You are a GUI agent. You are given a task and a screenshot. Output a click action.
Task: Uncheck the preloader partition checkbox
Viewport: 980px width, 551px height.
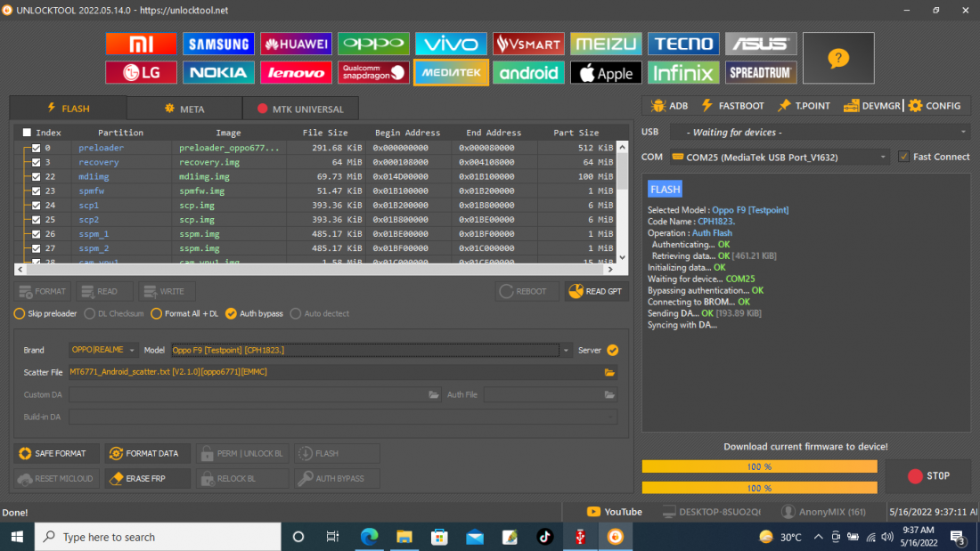(x=37, y=148)
